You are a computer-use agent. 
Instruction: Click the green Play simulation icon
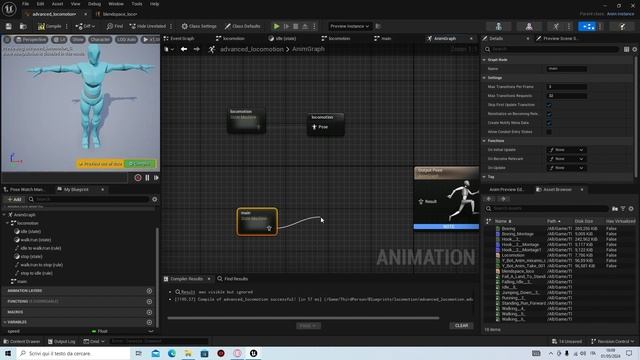pos(276,26)
